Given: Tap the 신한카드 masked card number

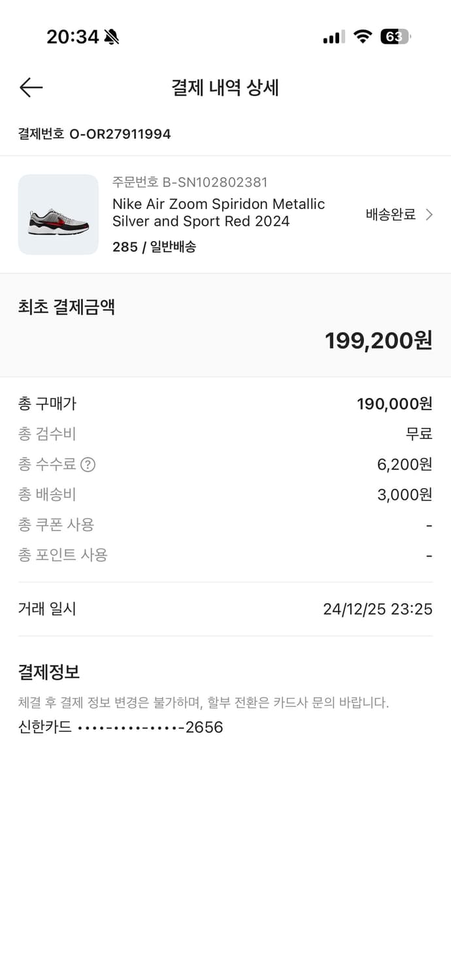Looking at the screenshot, I should coord(120,727).
